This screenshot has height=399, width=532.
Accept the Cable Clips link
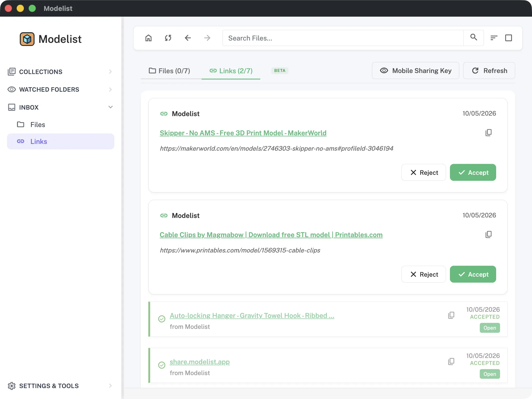473,274
